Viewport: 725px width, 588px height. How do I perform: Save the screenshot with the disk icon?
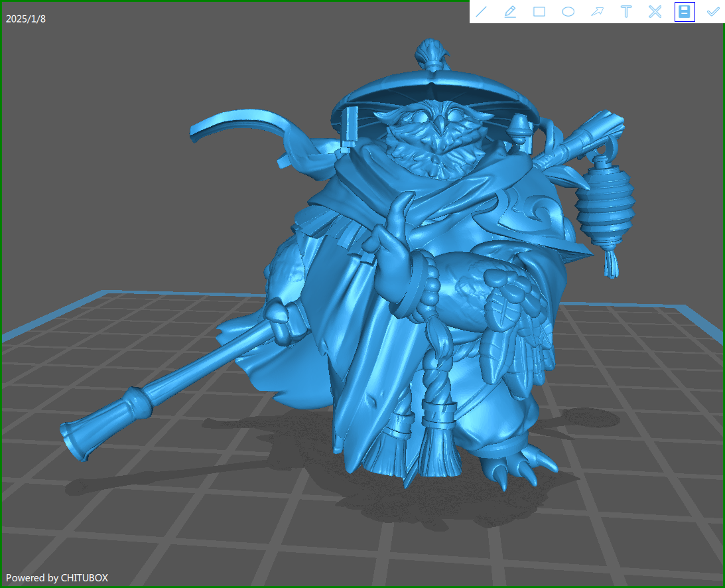point(685,12)
